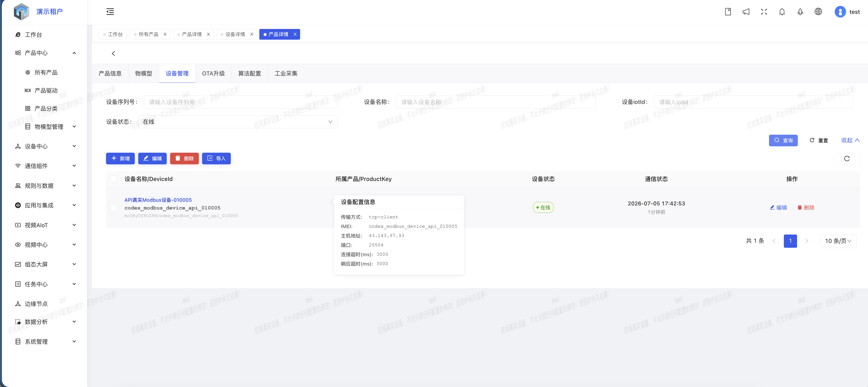The height and width of the screenshot is (387, 868).
Task: Open notifications bell icon
Action: pyautogui.click(x=782, y=12)
